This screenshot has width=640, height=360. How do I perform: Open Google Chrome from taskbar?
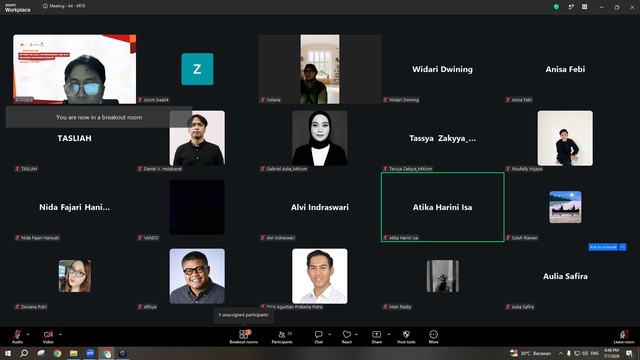[x=57, y=353]
